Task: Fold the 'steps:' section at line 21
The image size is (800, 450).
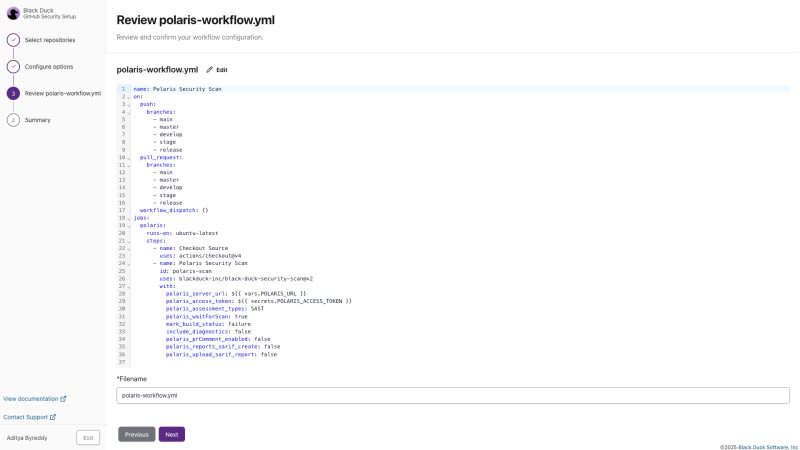Action: pyautogui.click(x=128, y=241)
